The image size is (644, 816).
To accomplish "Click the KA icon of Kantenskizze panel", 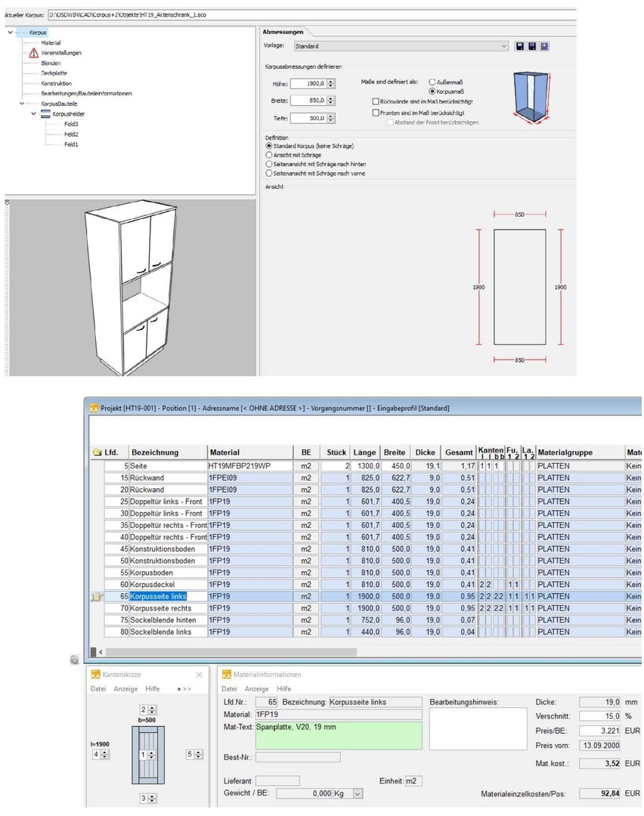I will click(x=95, y=675).
